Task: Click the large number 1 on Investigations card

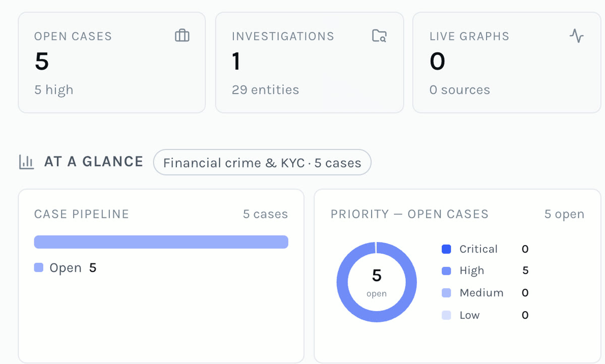Action: click(236, 62)
